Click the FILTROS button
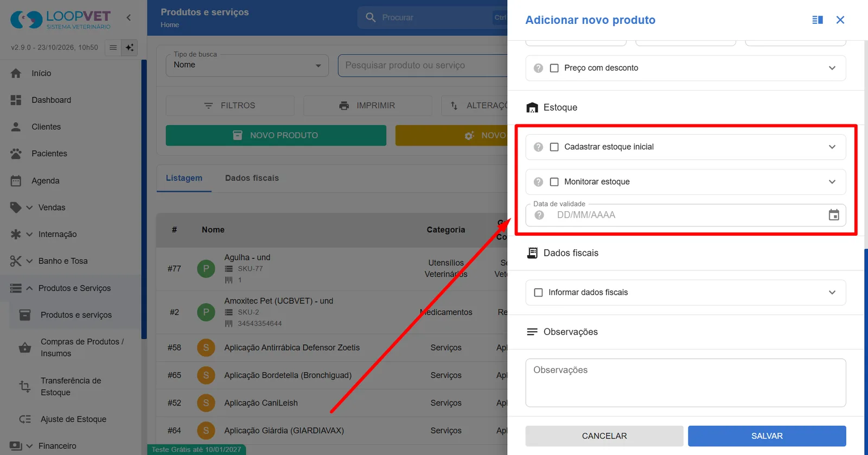Viewport: 868px width, 455px height. (x=230, y=105)
